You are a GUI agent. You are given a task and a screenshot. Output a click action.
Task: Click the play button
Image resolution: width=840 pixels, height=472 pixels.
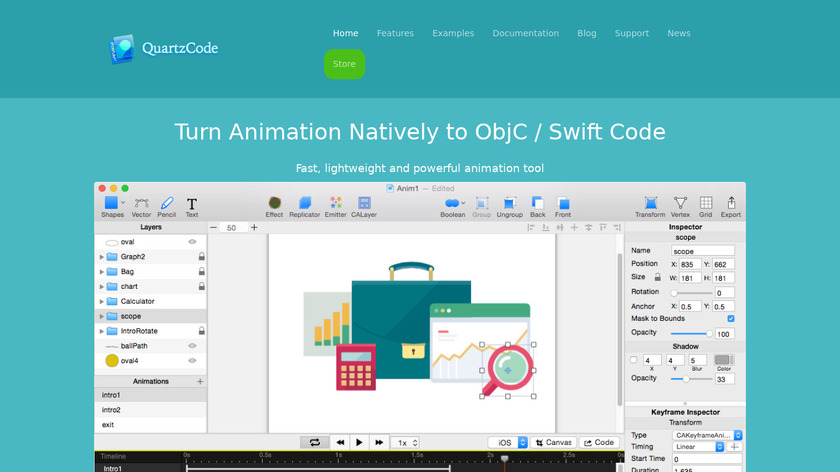[359, 443]
